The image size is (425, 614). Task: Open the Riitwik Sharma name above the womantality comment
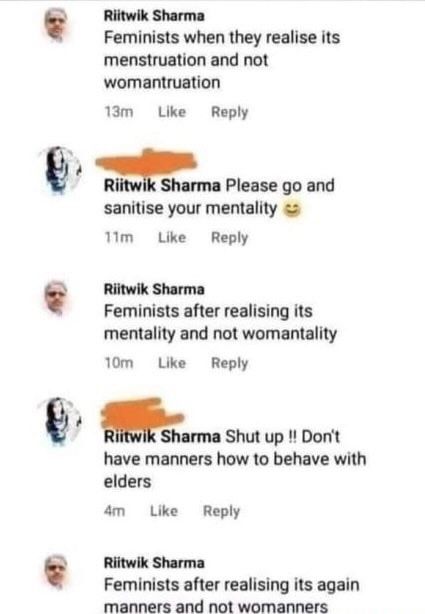pyautogui.click(x=154, y=289)
